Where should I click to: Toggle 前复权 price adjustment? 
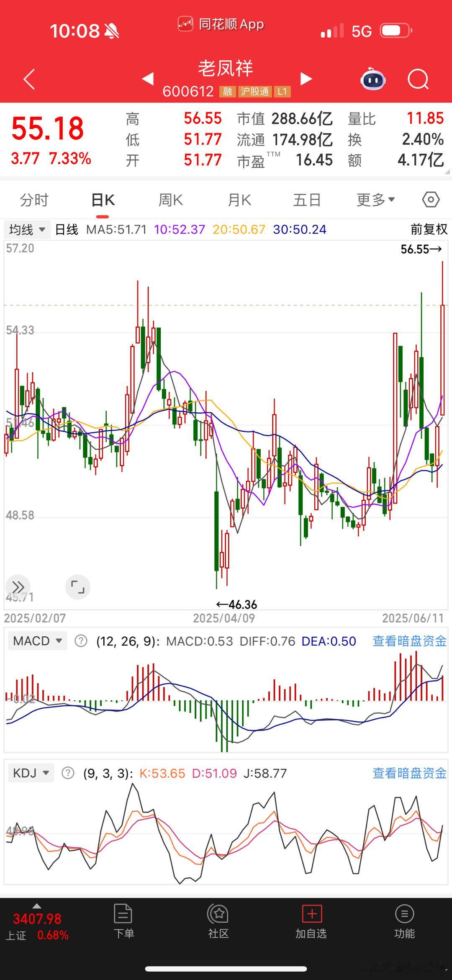tap(429, 229)
